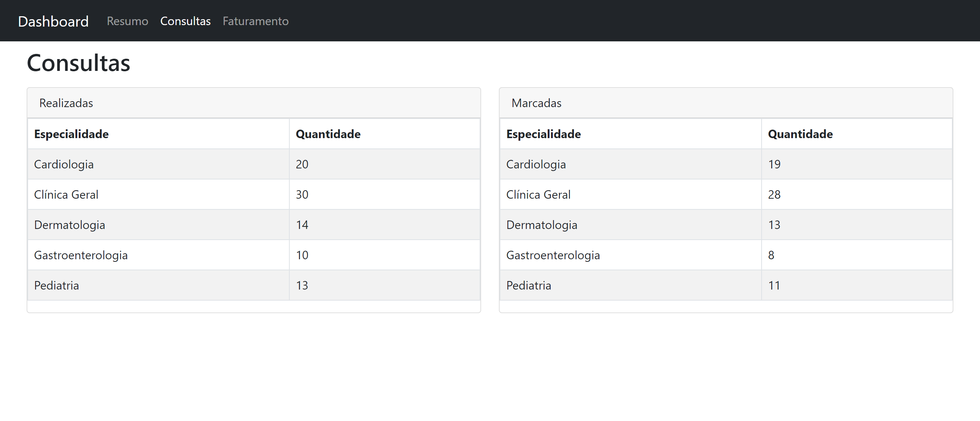Click the Pediatria row in Marcadas

coord(528,285)
